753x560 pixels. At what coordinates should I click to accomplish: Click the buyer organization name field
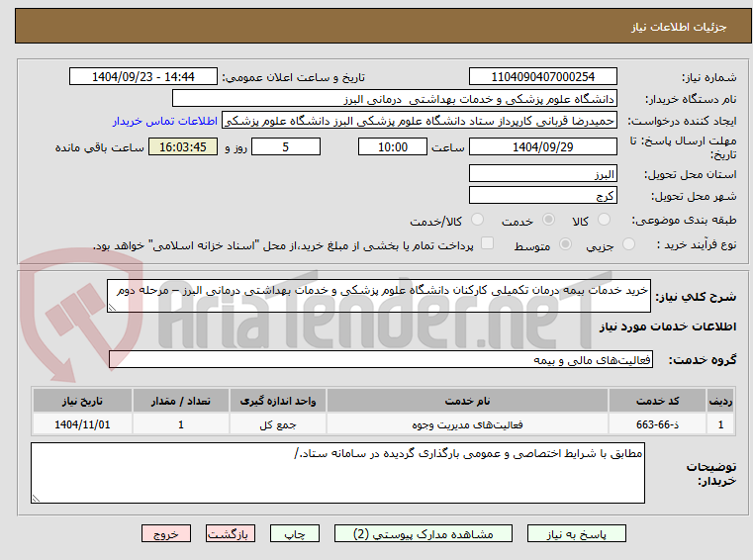[394, 99]
